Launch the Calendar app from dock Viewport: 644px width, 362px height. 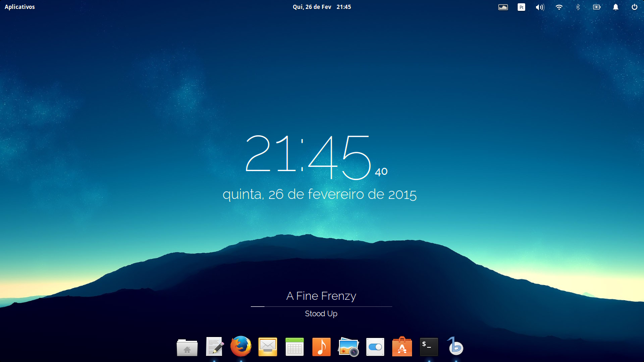294,347
